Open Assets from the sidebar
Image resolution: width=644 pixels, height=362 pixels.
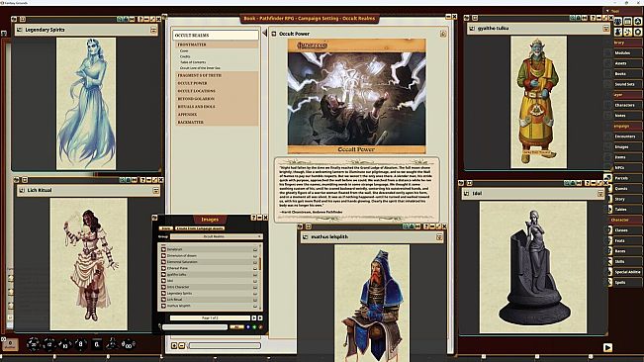627,63
